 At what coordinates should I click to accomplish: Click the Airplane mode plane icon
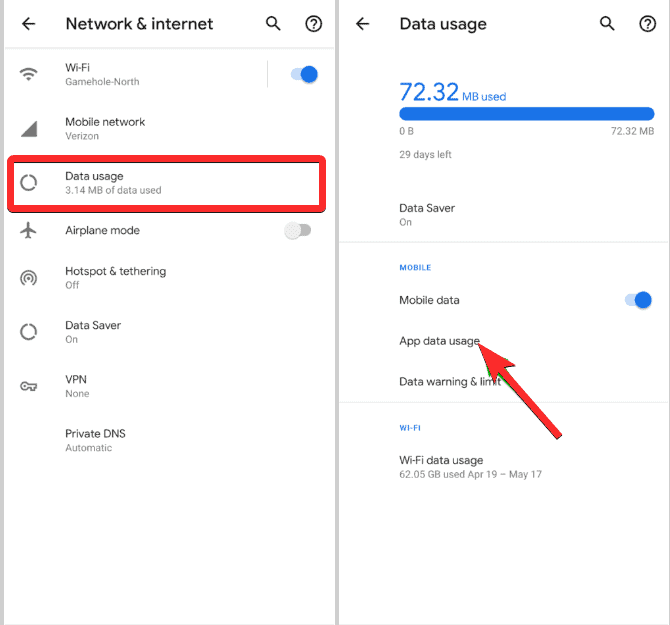coord(29,230)
